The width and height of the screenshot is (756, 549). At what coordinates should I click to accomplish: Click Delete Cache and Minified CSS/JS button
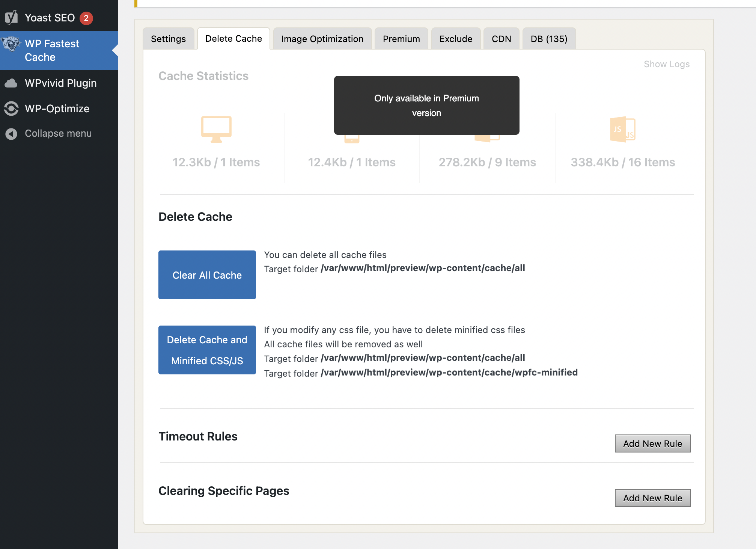(207, 350)
